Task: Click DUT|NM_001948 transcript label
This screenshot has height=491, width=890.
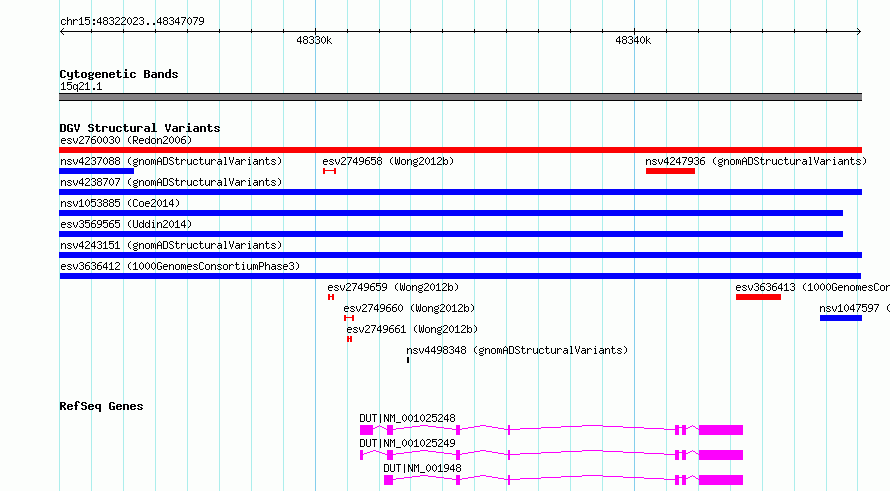Action: point(422,468)
